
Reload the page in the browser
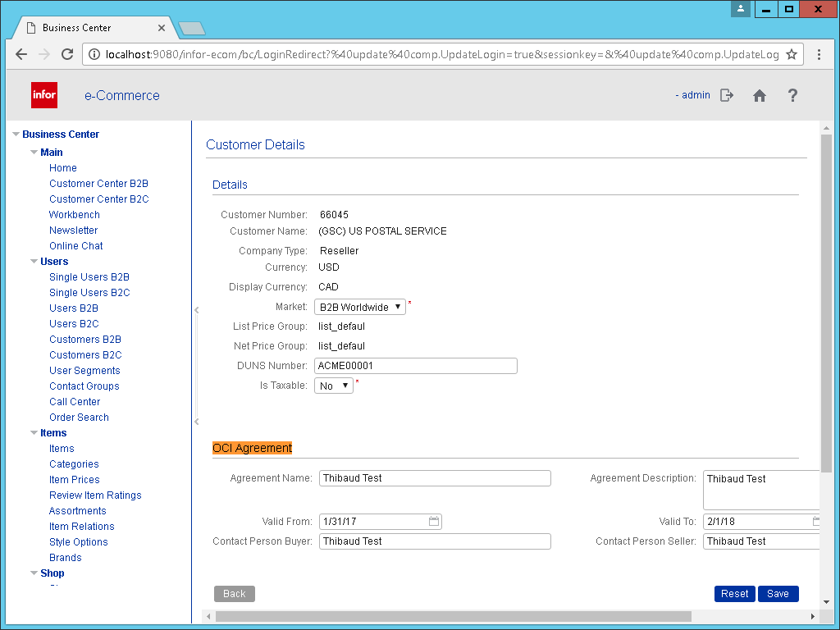[x=67, y=54]
